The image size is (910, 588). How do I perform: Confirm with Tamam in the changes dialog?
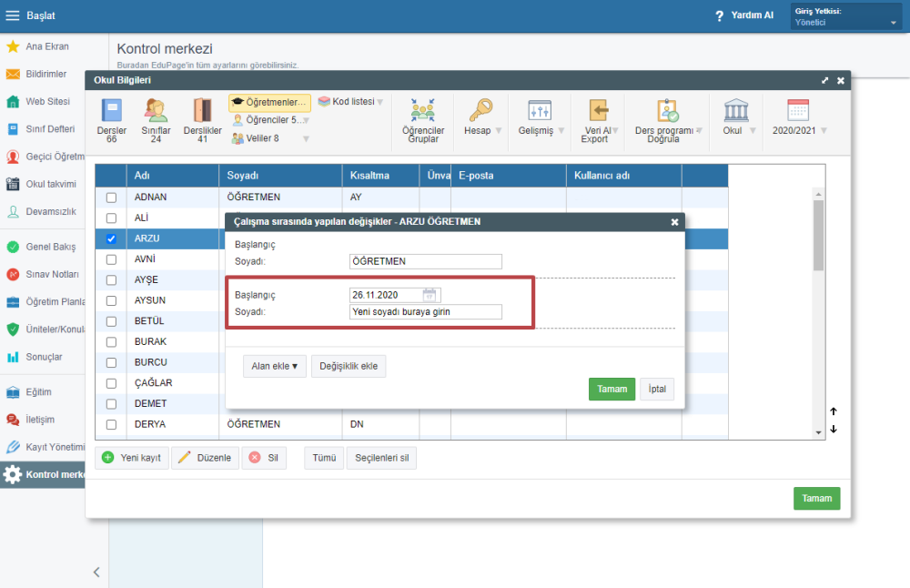tap(612, 389)
